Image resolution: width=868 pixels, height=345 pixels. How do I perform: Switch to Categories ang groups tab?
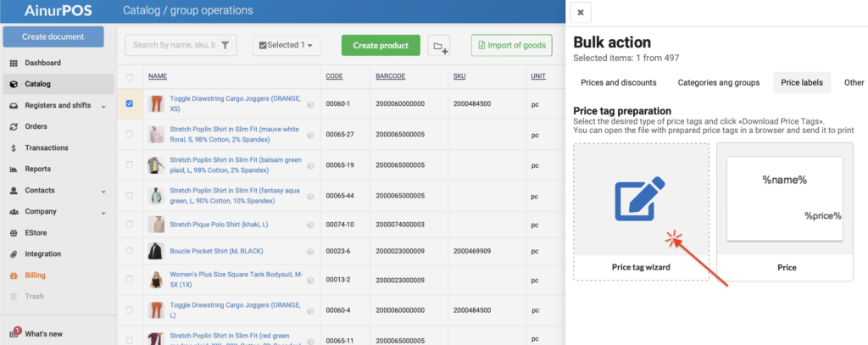point(719,82)
